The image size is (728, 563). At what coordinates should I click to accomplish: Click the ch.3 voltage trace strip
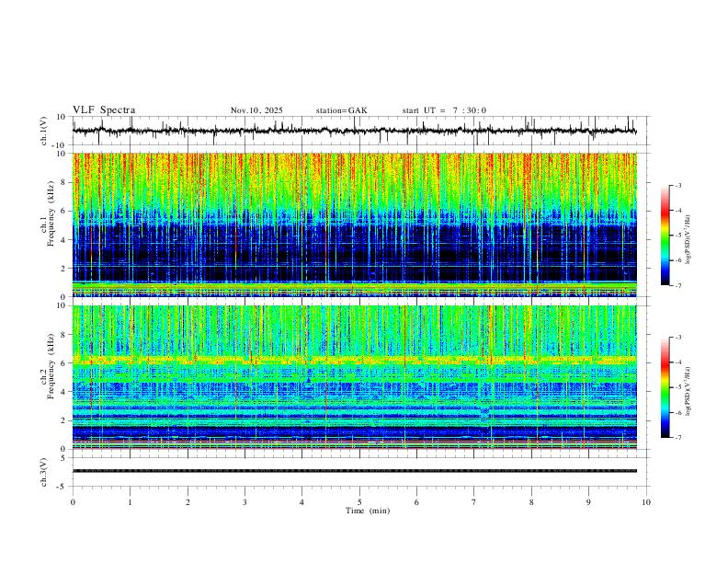355,471
